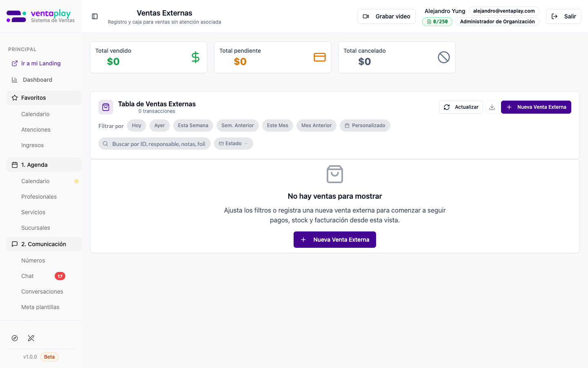
Task: Click the ventaplay logo
Action: coord(41,16)
